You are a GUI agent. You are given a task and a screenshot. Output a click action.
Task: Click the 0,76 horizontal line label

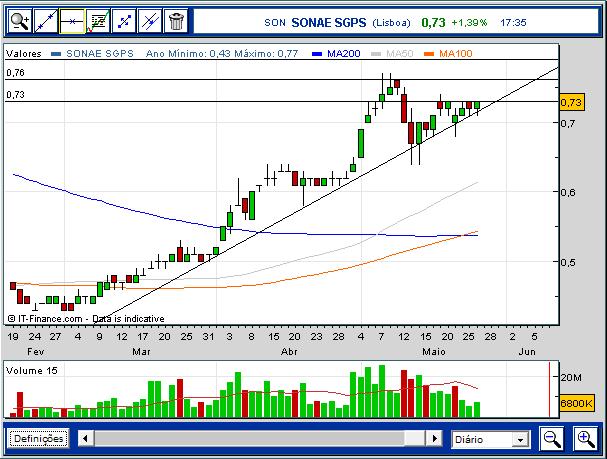(x=15, y=72)
